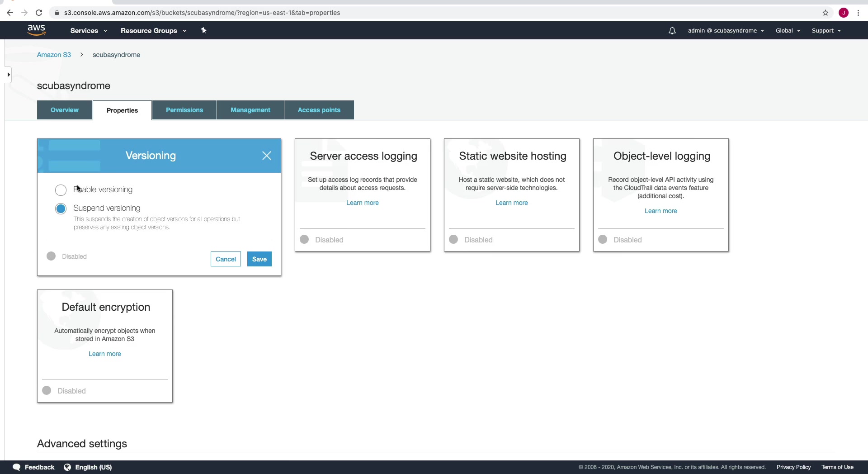The height and width of the screenshot is (474, 868).
Task: Open the Management tab
Action: (x=250, y=110)
